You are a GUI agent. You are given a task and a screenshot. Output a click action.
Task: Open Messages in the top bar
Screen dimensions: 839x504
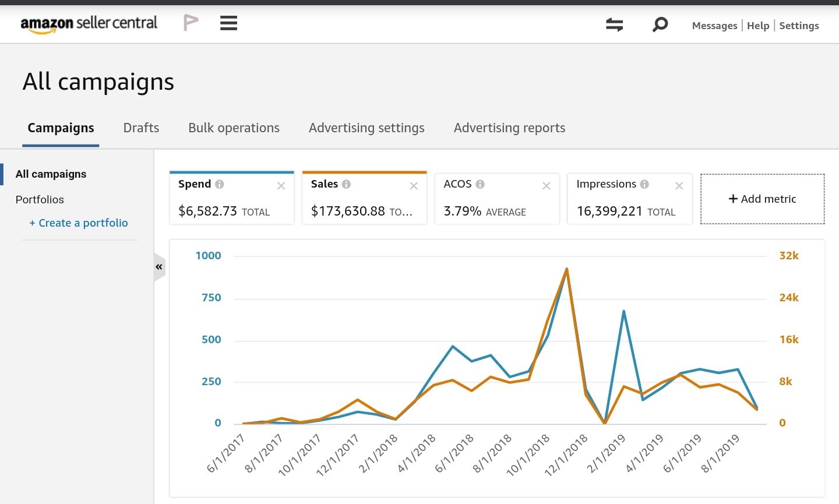pyautogui.click(x=714, y=26)
